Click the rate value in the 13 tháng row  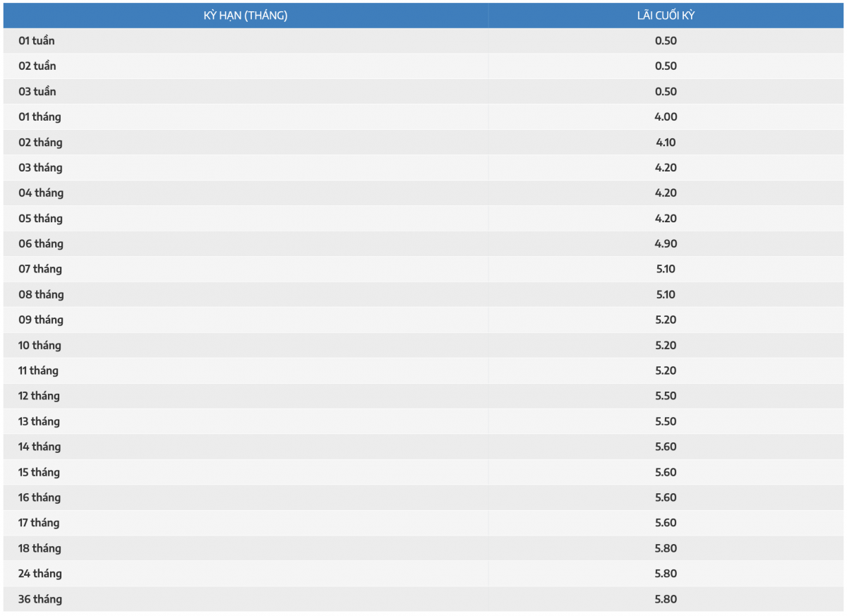pos(666,421)
